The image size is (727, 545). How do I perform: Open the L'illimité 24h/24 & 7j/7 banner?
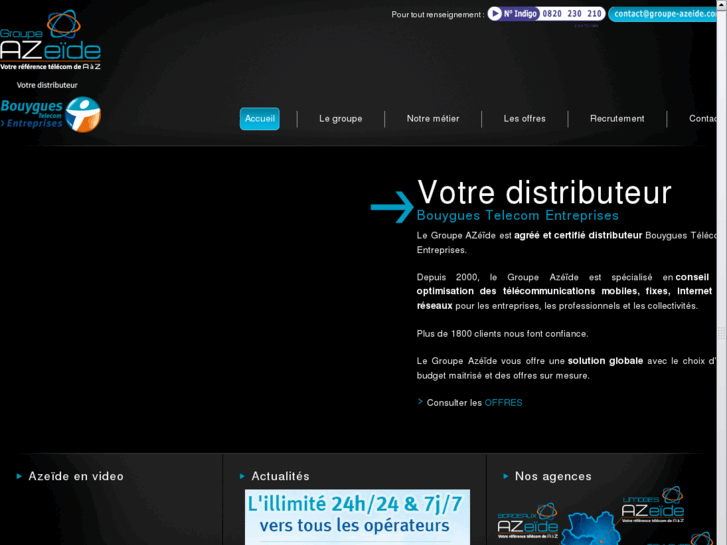coord(357,517)
